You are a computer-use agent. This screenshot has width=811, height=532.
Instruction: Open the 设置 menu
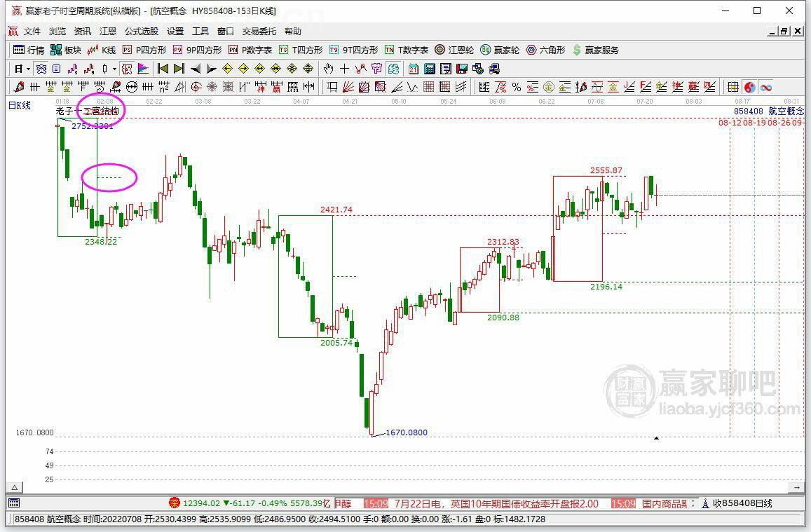point(175,31)
